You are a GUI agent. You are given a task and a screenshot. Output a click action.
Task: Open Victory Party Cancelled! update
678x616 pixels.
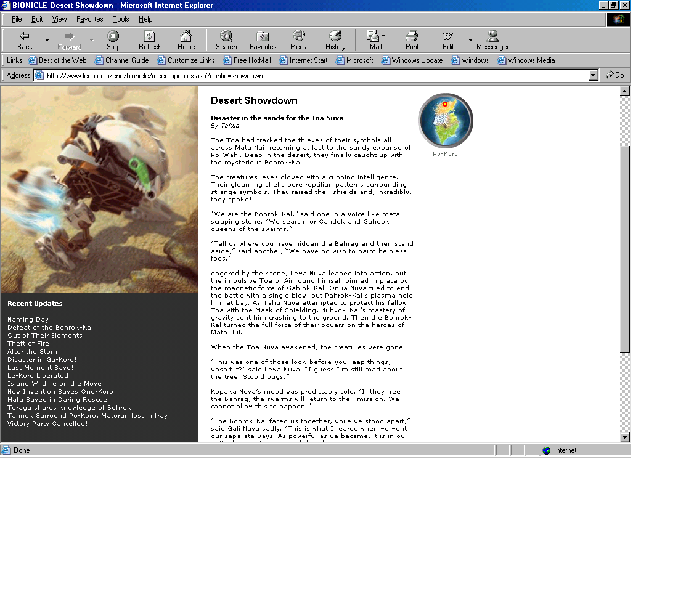coord(47,424)
